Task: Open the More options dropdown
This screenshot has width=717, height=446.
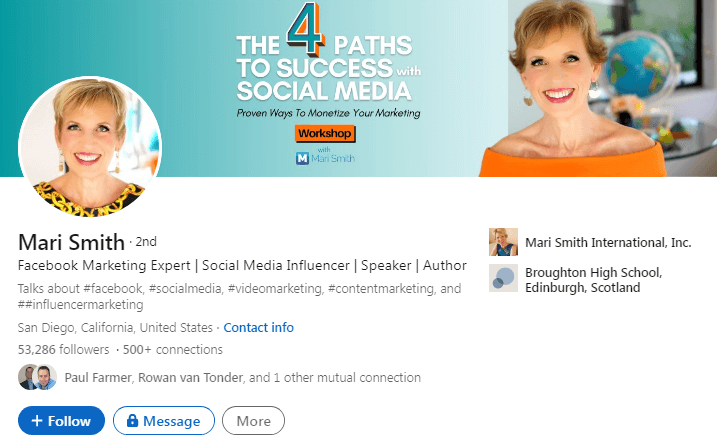Action: click(x=253, y=420)
